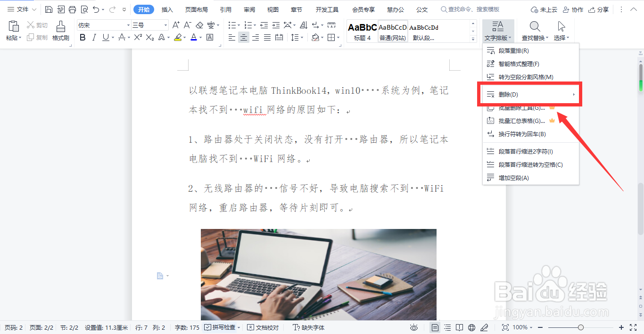Click the Cut (剪切) button

pyautogui.click(x=37, y=25)
